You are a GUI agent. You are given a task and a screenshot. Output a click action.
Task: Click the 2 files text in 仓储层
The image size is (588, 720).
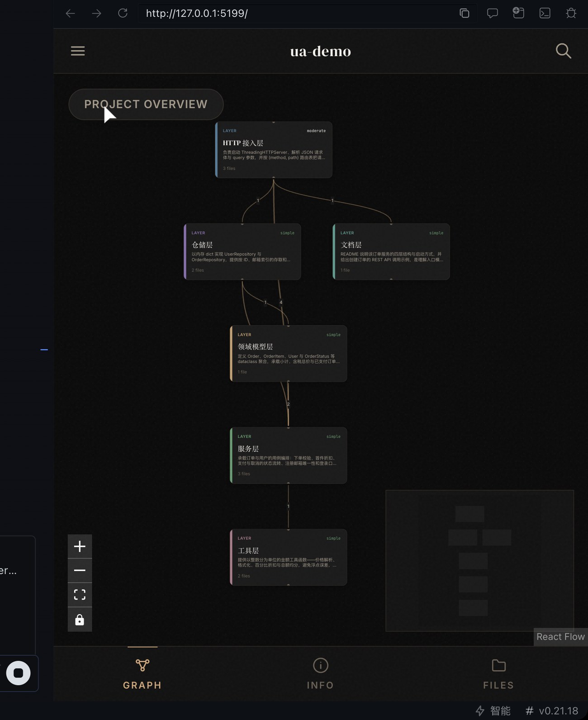click(198, 270)
